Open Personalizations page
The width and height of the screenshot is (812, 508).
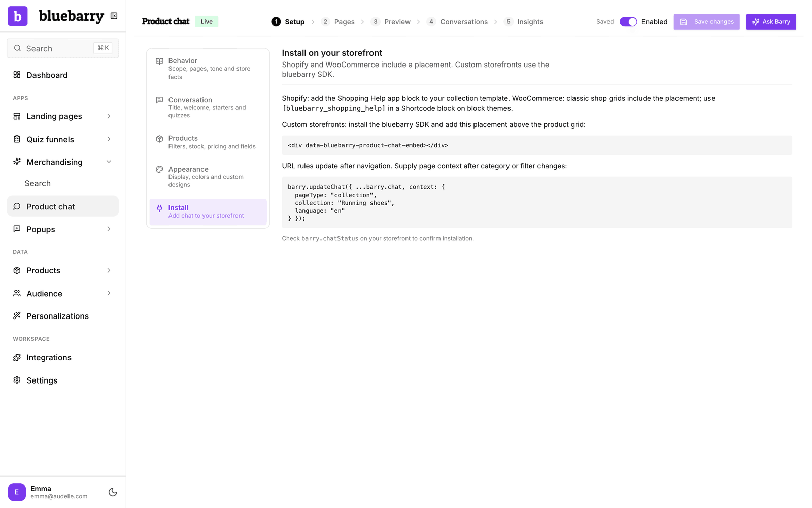[63, 316]
